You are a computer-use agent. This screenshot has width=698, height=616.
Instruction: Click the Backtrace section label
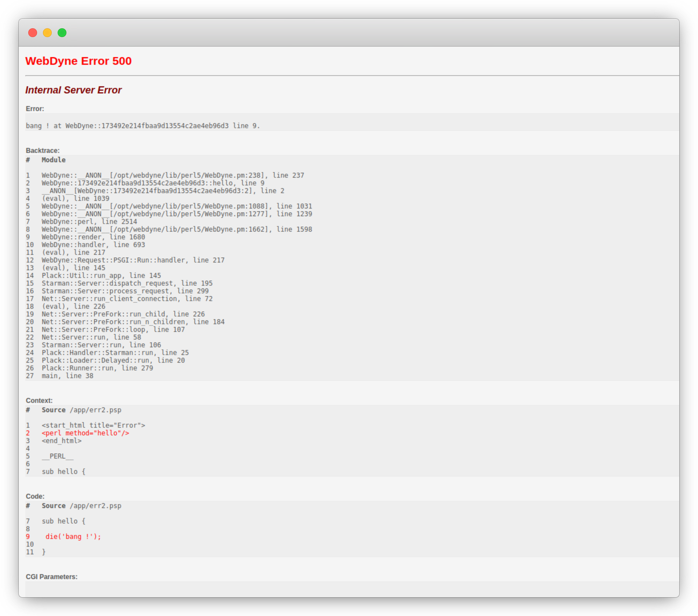(x=43, y=151)
